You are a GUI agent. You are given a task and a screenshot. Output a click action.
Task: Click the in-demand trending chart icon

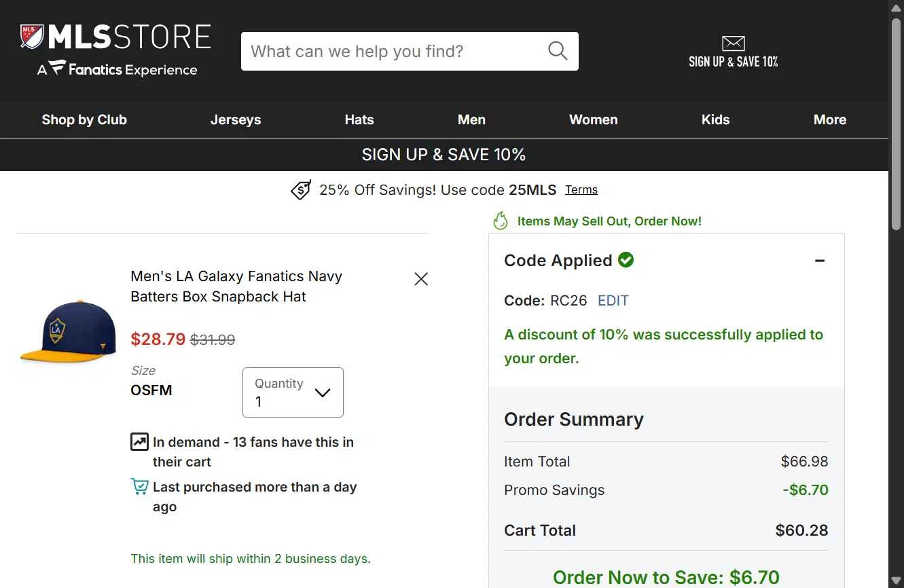click(x=139, y=442)
